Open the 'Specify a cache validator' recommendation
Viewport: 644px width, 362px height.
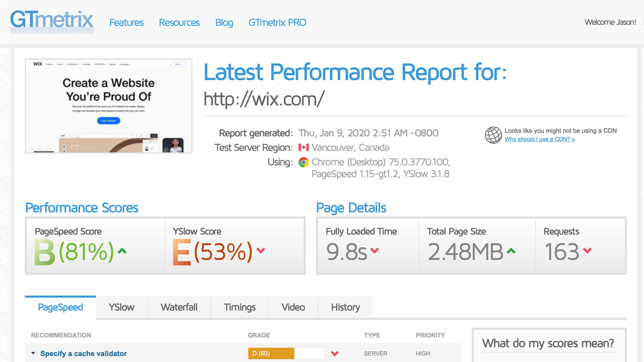[x=84, y=354]
